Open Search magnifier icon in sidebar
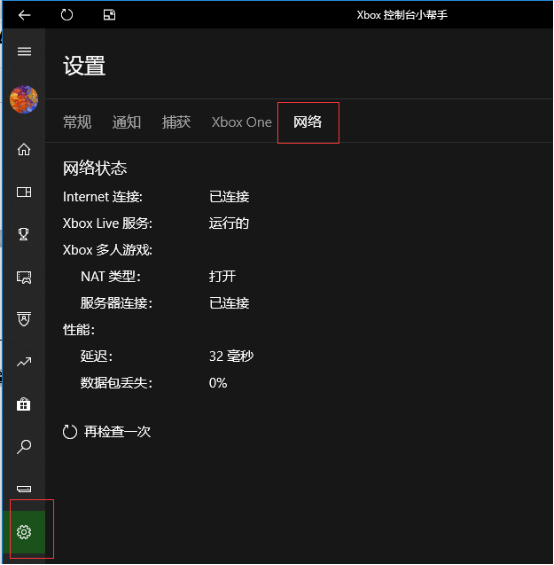This screenshot has width=554, height=565. click(24, 447)
